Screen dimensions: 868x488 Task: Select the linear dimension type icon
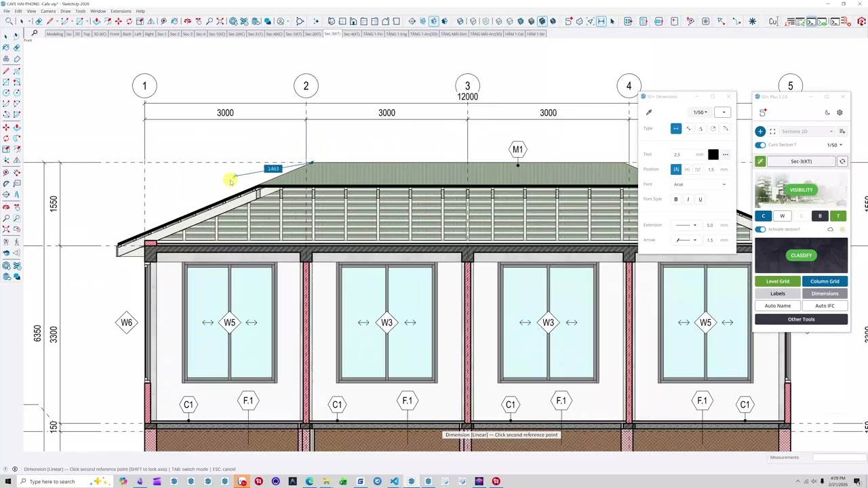point(676,128)
